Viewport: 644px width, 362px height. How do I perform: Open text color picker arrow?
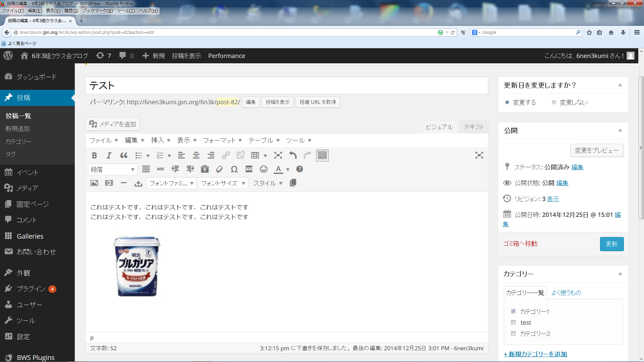(x=288, y=169)
